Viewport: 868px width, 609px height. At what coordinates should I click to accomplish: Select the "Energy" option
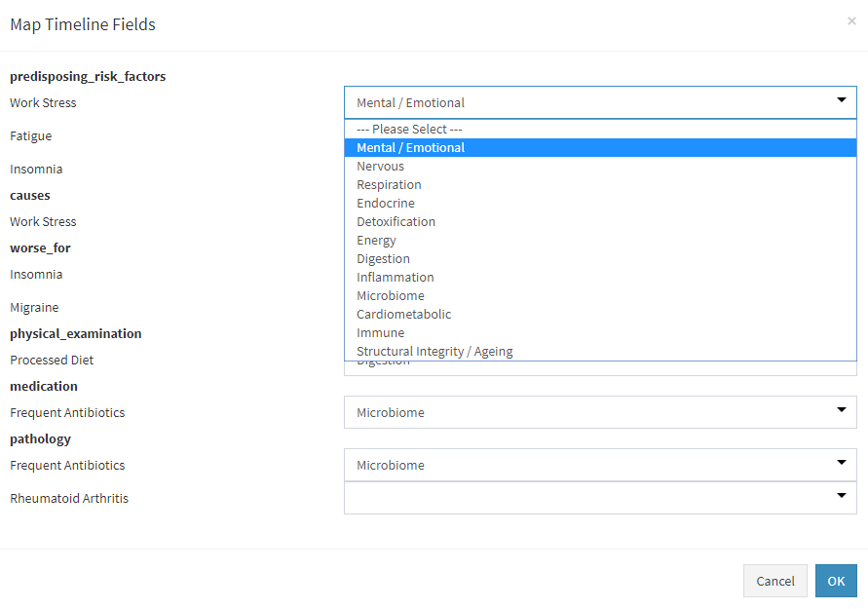(x=376, y=240)
